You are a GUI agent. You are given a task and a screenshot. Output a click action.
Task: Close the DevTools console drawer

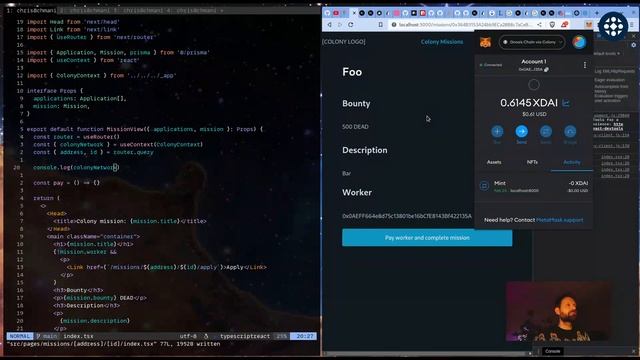click(634, 351)
